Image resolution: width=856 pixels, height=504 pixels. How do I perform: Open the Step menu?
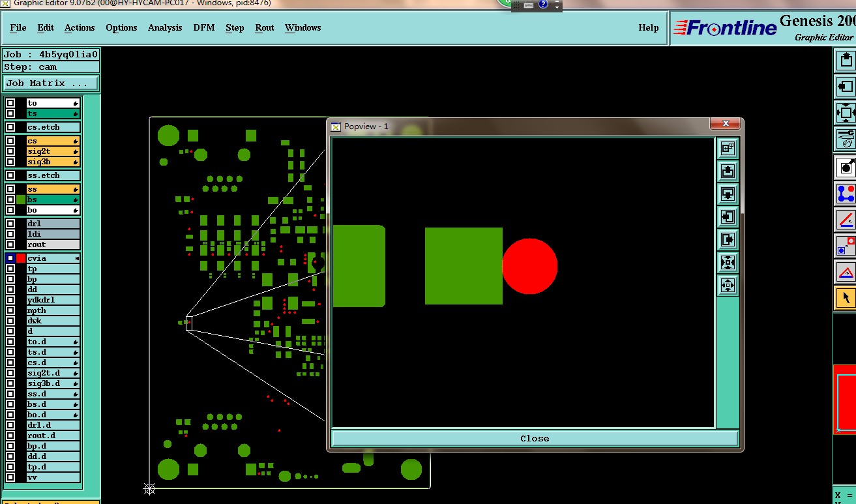(235, 27)
